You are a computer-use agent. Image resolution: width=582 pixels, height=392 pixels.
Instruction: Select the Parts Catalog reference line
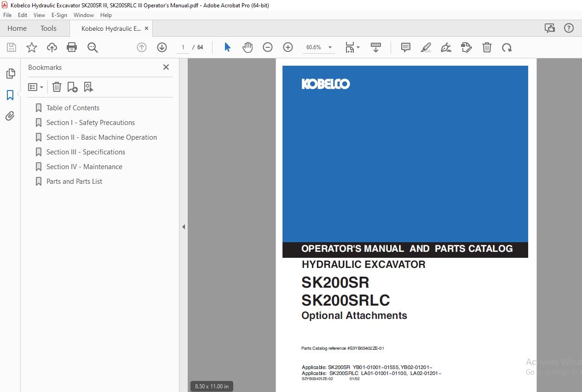(x=343, y=348)
